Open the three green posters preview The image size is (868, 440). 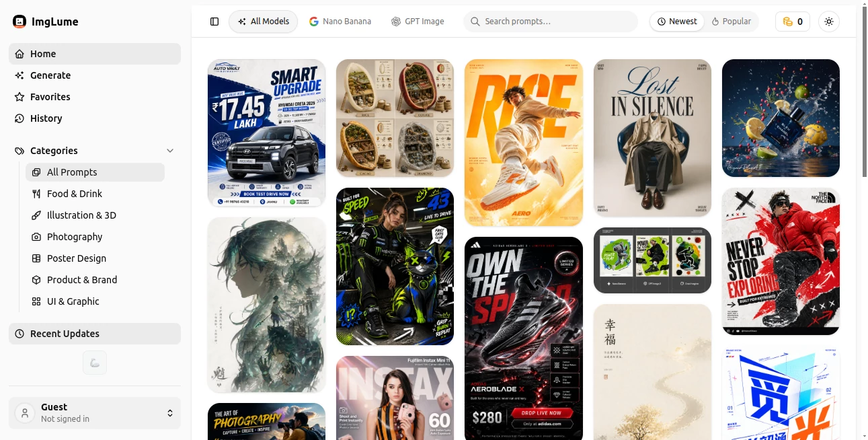click(652, 260)
